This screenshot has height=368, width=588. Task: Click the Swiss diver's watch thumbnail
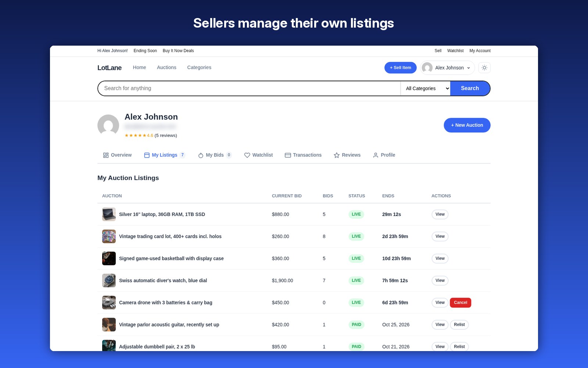109,280
